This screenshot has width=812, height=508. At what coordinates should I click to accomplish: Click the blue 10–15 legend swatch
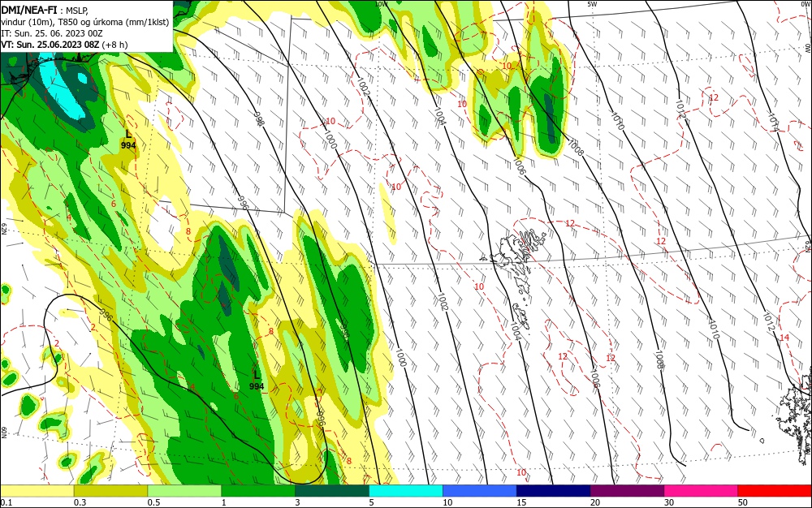(480, 491)
